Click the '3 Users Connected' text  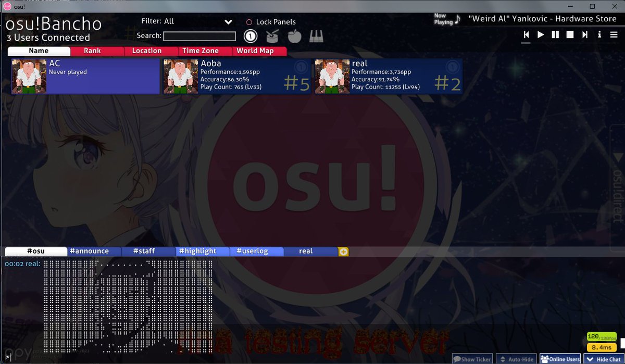pyautogui.click(x=48, y=37)
